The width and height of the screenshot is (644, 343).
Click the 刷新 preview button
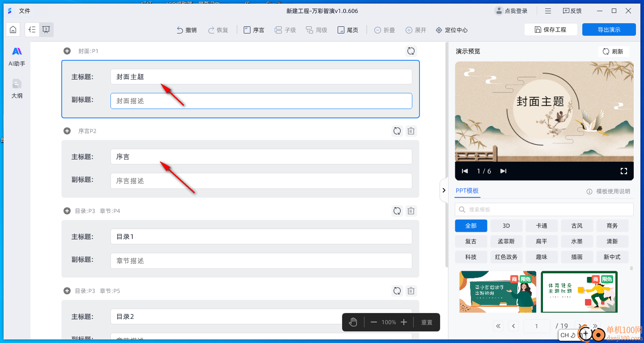click(613, 51)
